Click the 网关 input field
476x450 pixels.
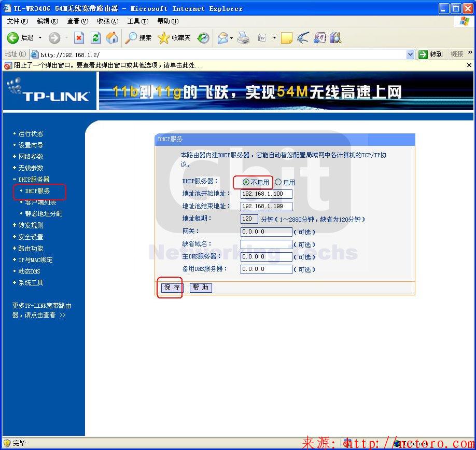tap(267, 232)
